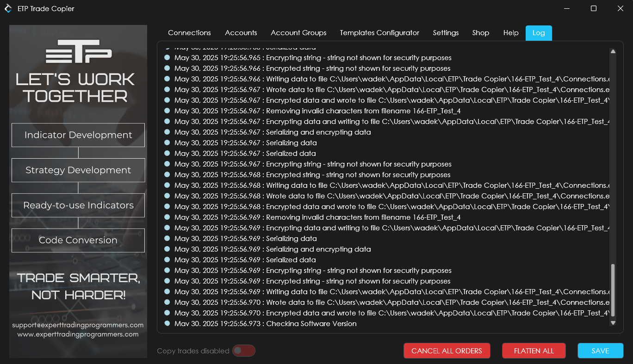Open the Account Groups tab
The image size is (633, 364).
298,33
